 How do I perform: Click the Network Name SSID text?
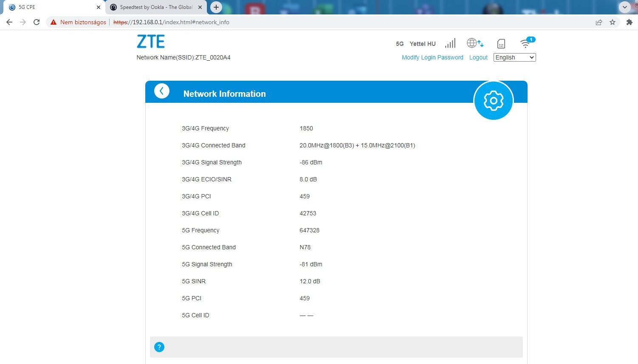[183, 57]
